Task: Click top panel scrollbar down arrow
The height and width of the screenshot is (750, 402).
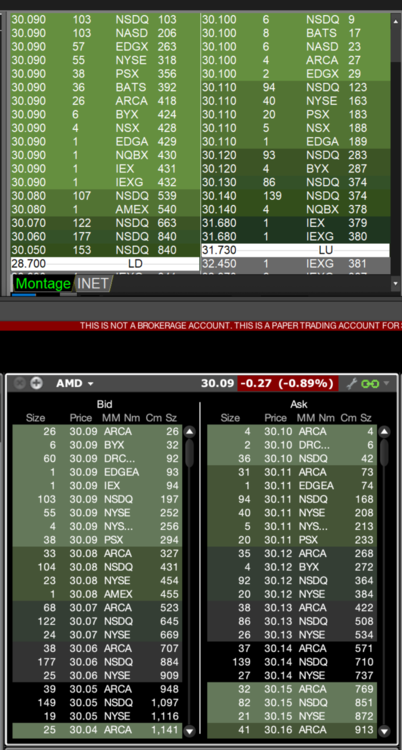Action: point(395,283)
